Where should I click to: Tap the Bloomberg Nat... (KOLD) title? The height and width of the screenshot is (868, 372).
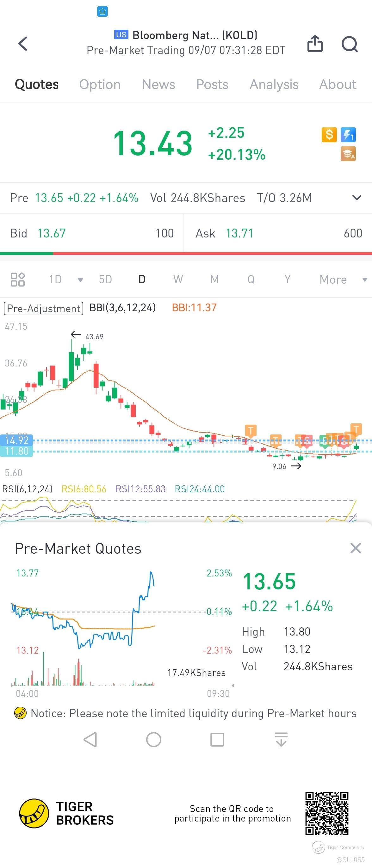(x=195, y=35)
